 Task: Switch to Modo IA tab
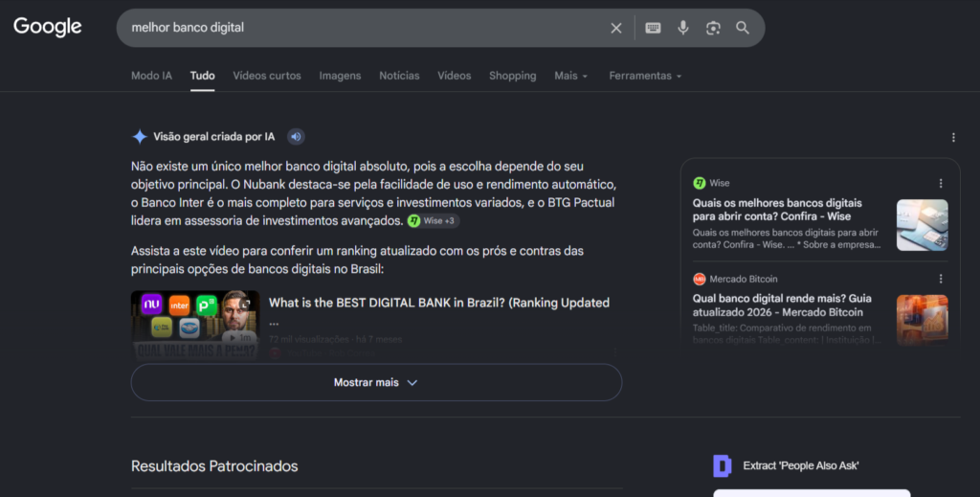[151, 76]
